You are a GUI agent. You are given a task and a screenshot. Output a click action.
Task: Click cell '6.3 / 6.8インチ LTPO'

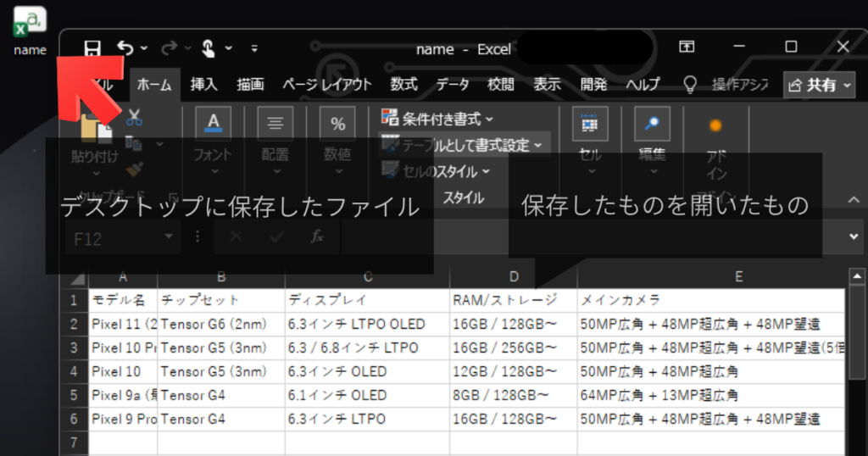pyautogui.click(x=367, y=348)
